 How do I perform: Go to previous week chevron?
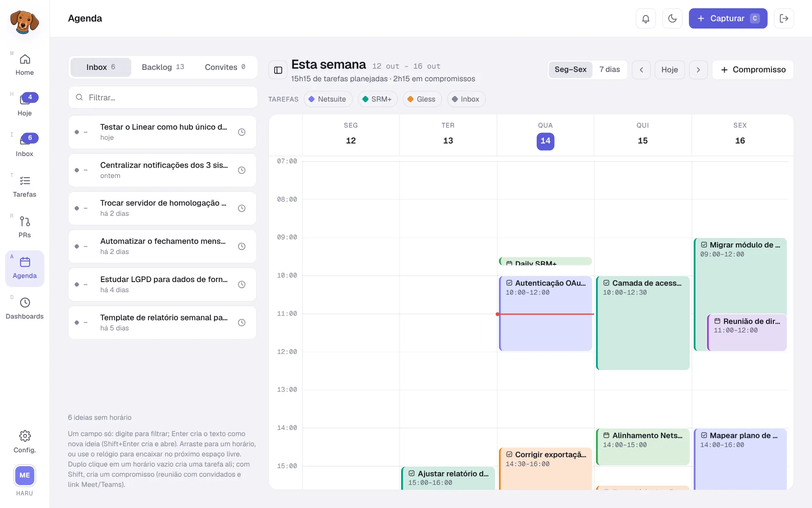click(641, 70)
